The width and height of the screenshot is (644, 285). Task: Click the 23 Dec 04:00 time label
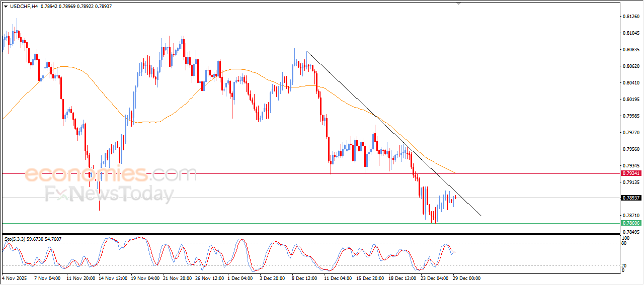[x=435, y=278]
